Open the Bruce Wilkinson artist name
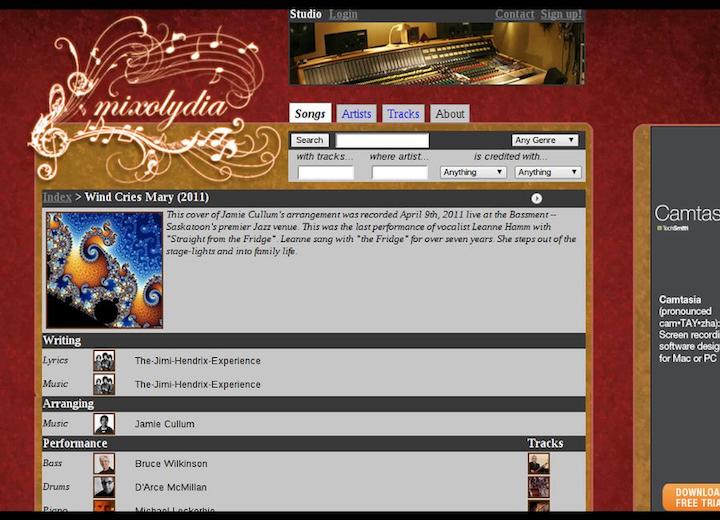Screen dimensions: 720x520 tap(171, 463)
